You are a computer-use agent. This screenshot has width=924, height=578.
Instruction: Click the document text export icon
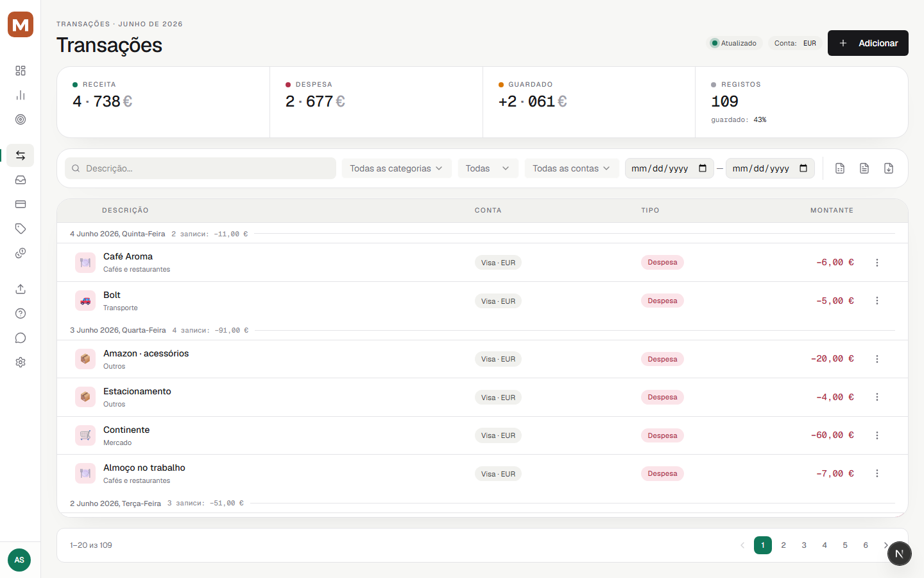click(864, 168)
